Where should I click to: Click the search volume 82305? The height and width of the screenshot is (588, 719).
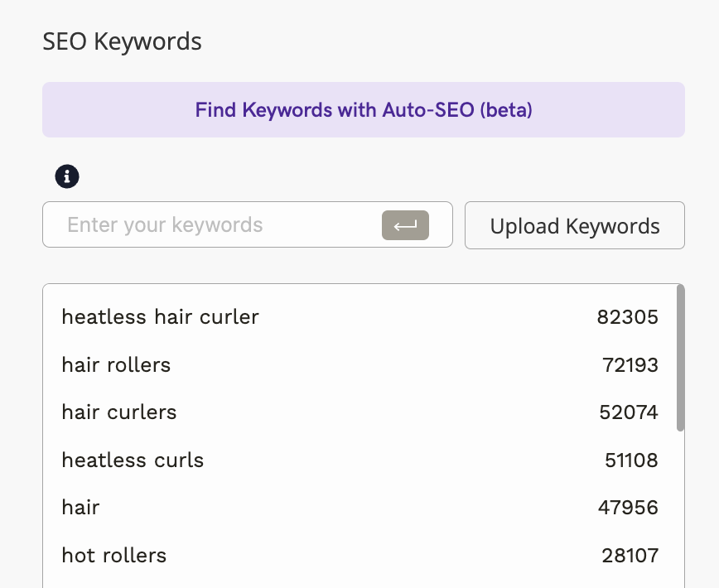(627, 316)
